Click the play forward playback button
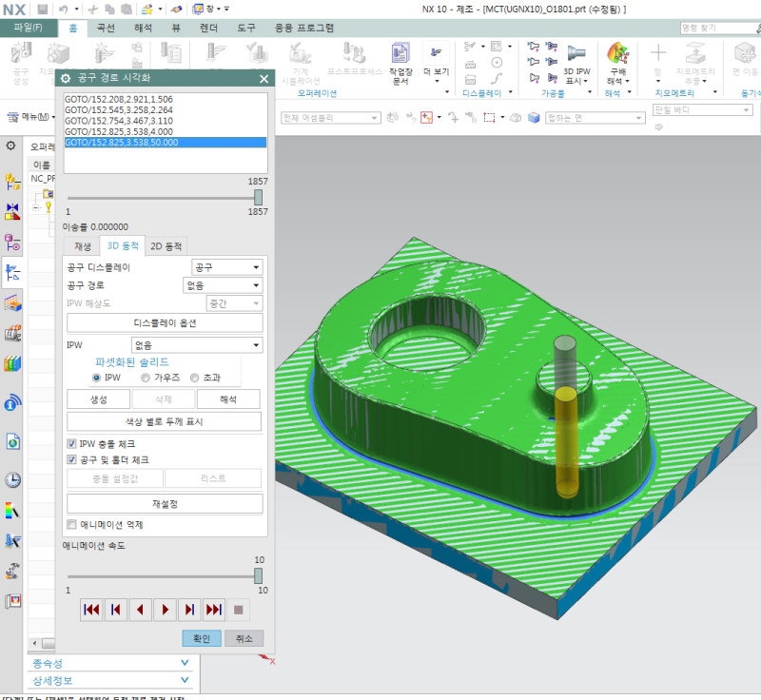Screen dimensions: 761x700 point(166,610)
